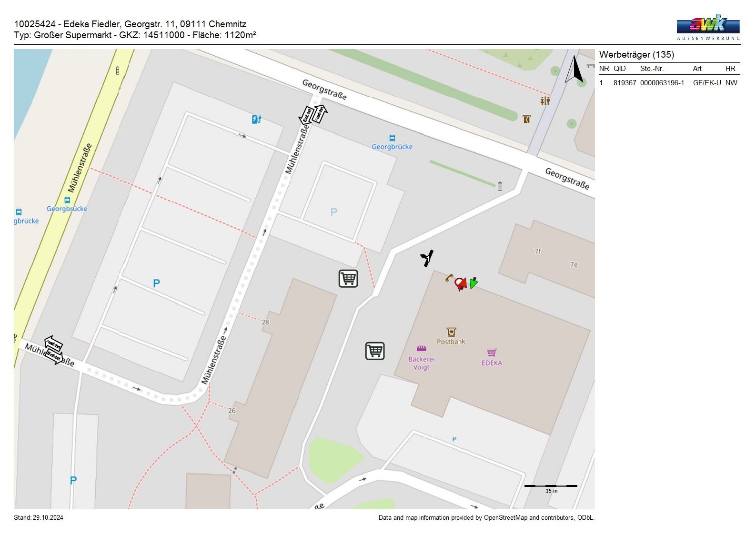Select the Postbank icon on the map

[x=451, y=332]
